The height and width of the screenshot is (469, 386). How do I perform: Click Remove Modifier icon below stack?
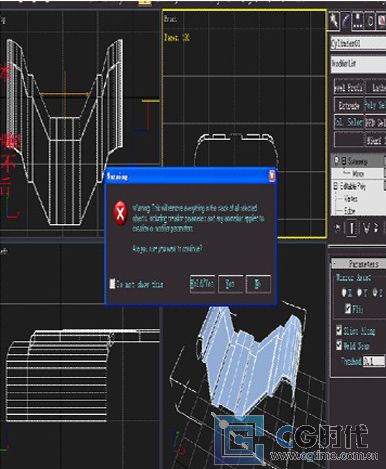(x=377, y=228)
